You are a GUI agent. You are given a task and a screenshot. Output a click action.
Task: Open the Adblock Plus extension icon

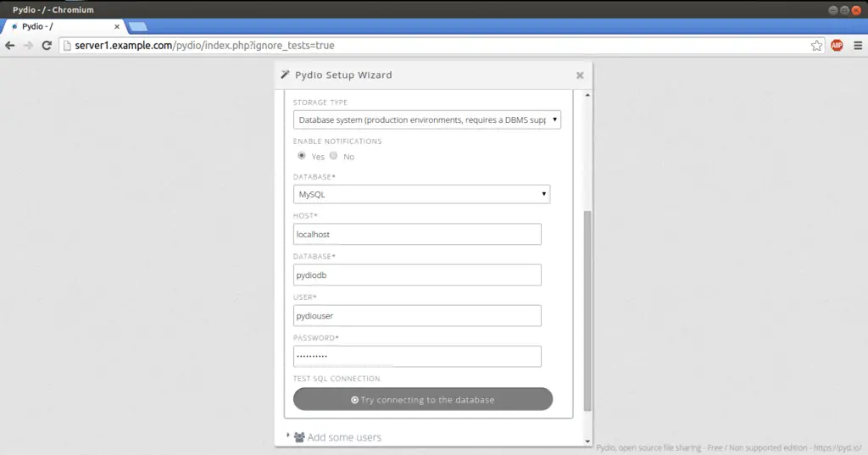tap(837, 46)
